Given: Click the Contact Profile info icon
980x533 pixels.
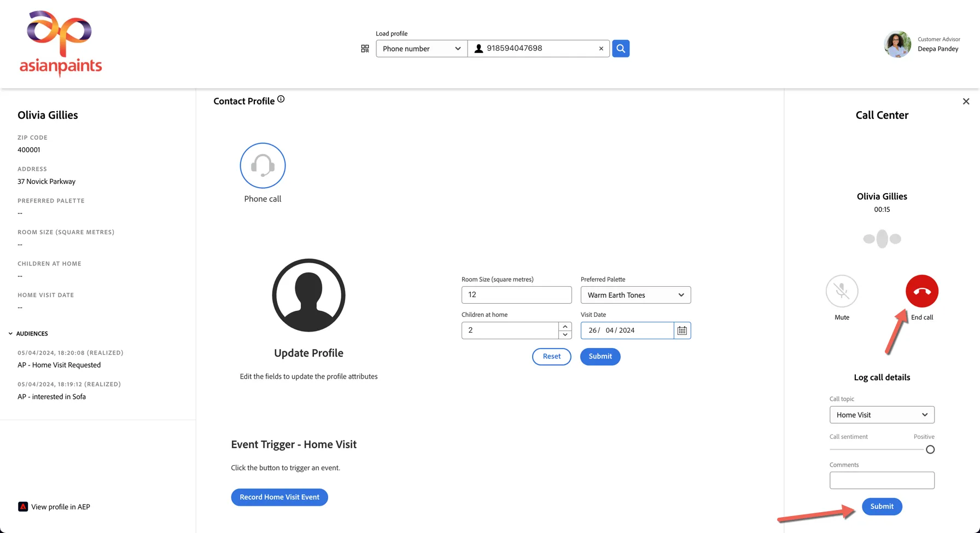Looking at the screenshot, I should click(281, 99).
